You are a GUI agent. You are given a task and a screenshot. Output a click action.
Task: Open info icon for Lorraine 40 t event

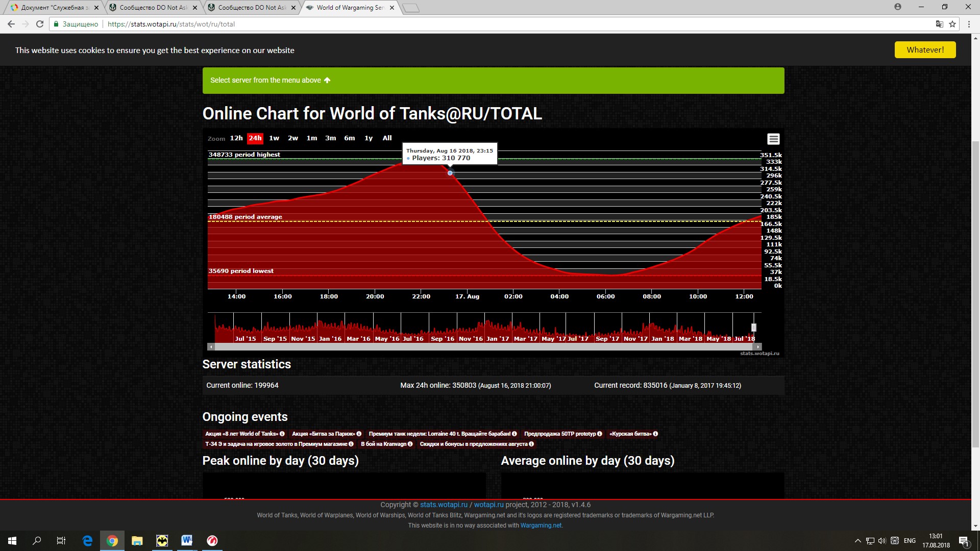(514, 434)
